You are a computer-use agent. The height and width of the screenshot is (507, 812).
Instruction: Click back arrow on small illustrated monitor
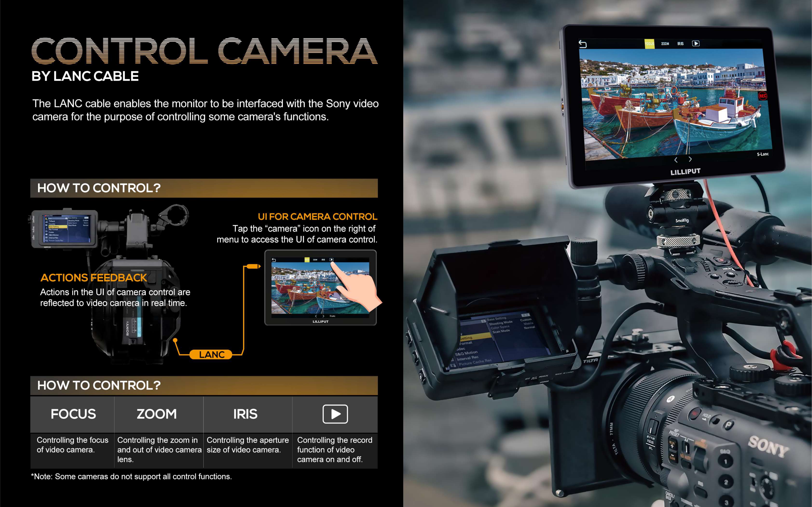(x=274, y=260)
